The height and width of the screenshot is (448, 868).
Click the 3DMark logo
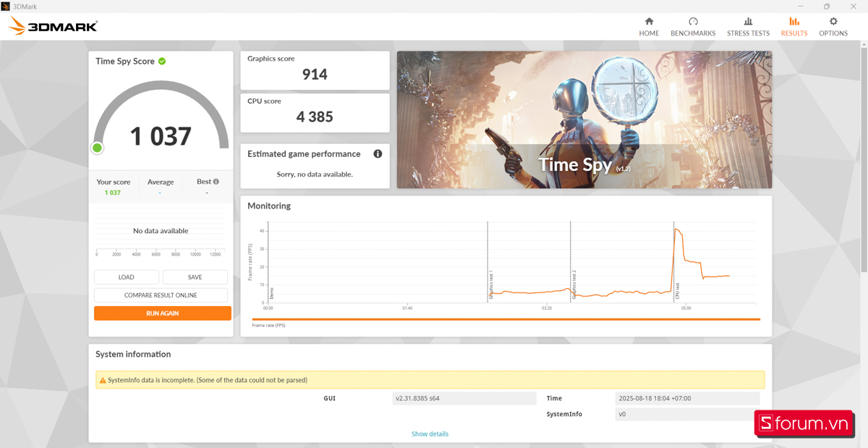click(x=53, y=27)
